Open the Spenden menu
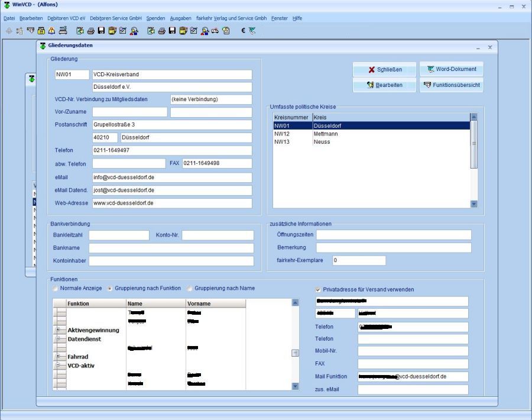This screenshot has height=420, width=532. (x=155, y=18)
